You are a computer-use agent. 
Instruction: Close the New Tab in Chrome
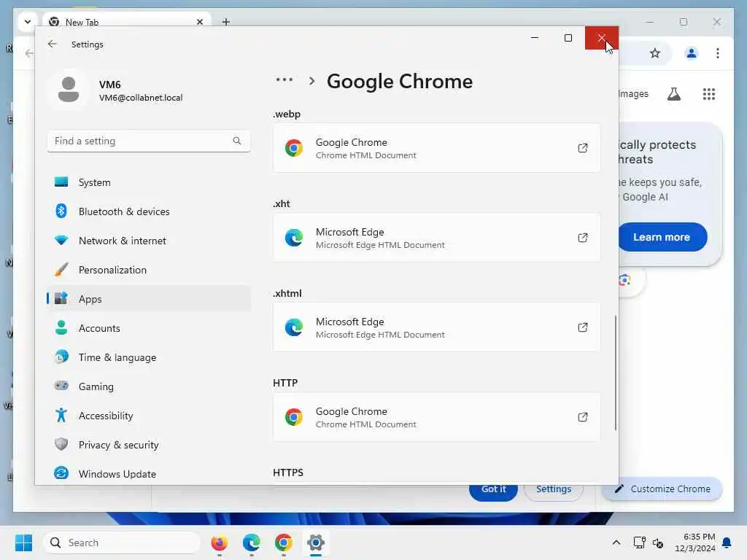[x=200, y=22]
